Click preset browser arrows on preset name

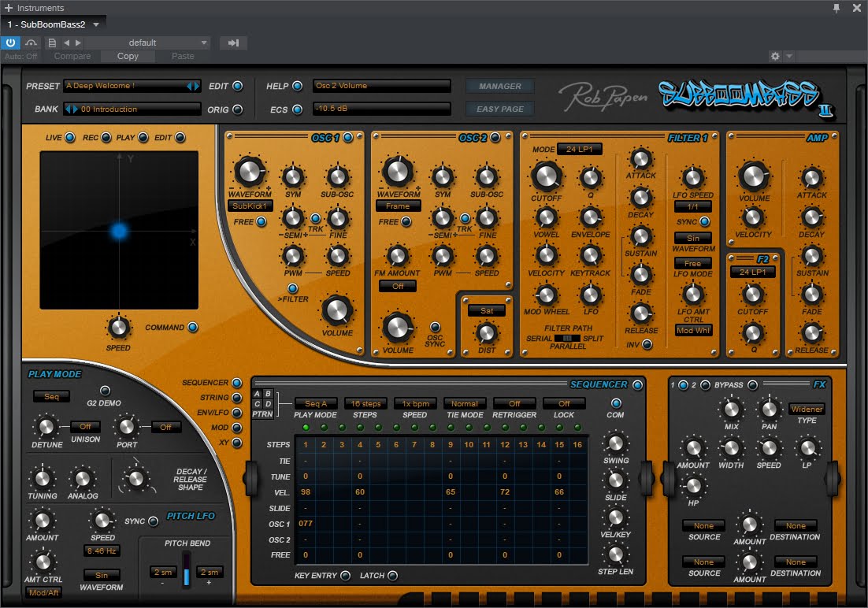pos(193,86)
